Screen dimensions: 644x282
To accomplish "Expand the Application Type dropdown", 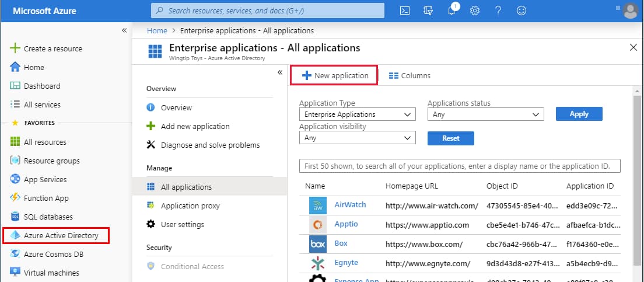I will click(x=357, y=114).
